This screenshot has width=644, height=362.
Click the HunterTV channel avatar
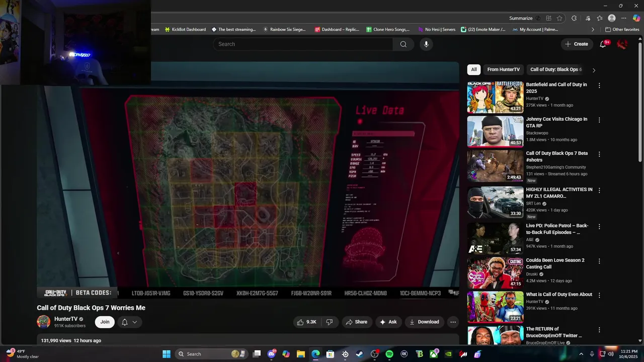pos(44,322)
